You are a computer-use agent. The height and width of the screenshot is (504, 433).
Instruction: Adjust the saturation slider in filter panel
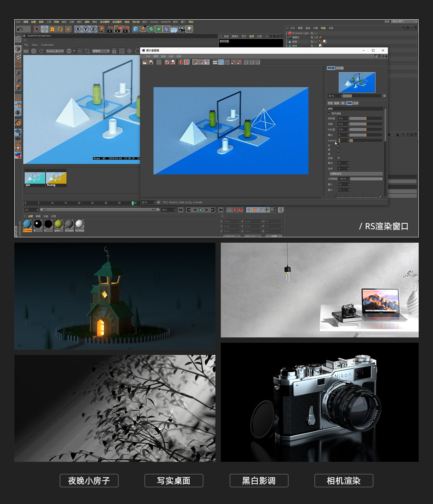pyautogui.click(x=366, y=118)
